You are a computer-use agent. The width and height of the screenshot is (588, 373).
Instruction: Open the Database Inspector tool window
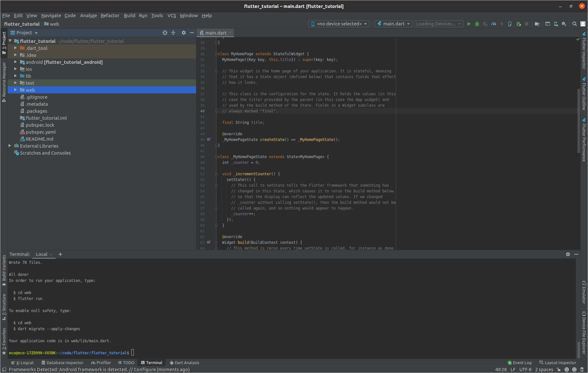tap(62, 363)
